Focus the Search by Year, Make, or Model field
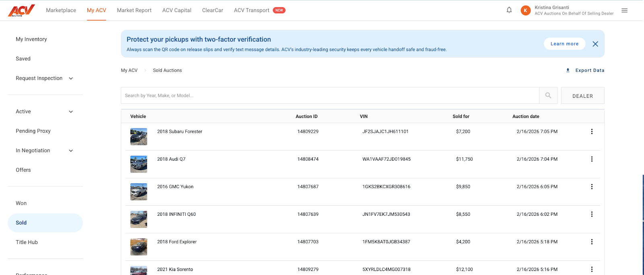Viewport: 644px width, 275px height. point(330,95)
